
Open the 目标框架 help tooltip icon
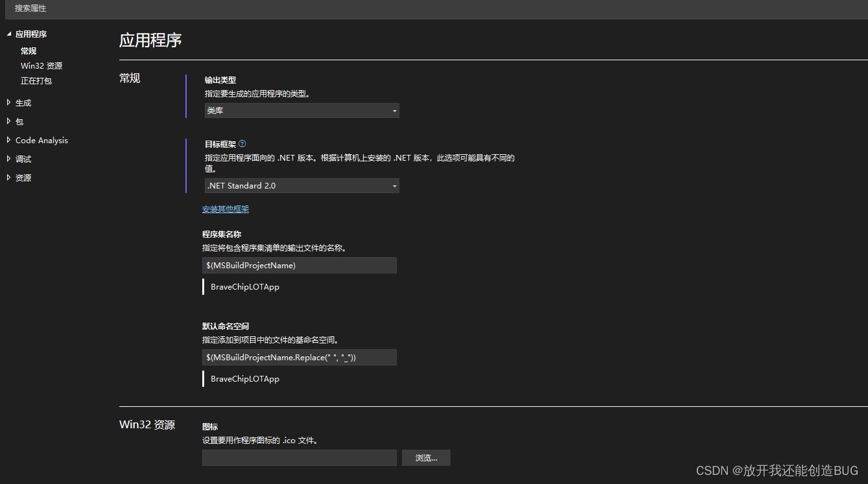(x=242, y=143)
